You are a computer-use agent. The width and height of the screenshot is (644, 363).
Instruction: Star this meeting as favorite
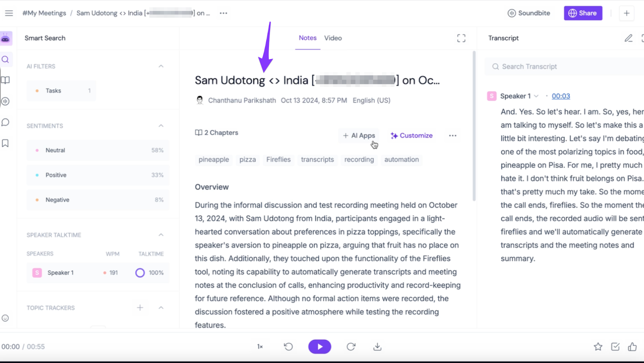(598, 346)
